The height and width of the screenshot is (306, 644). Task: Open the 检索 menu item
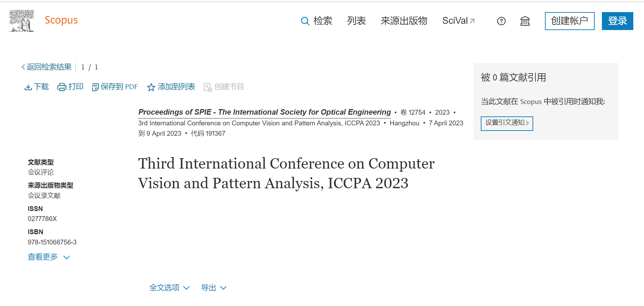323,21
